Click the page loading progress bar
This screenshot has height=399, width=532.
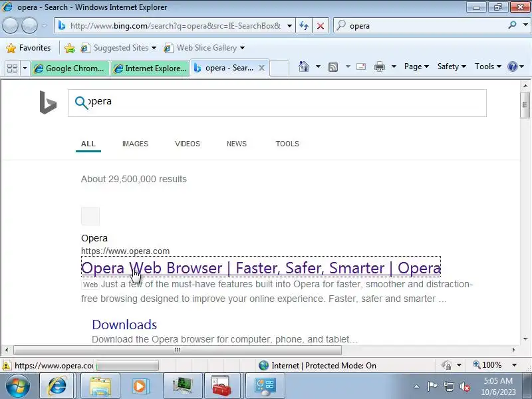coord(128,366)
